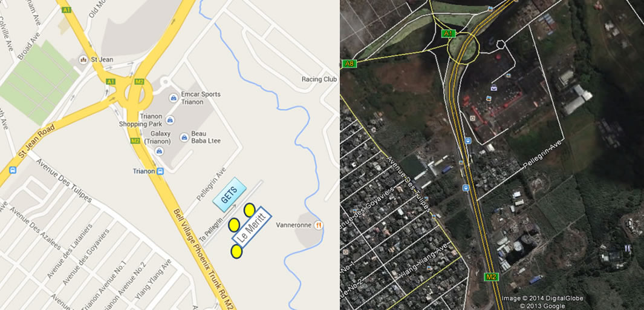644x310 pixels.
Task: Click the St Jean church icon
Action: 84,59
